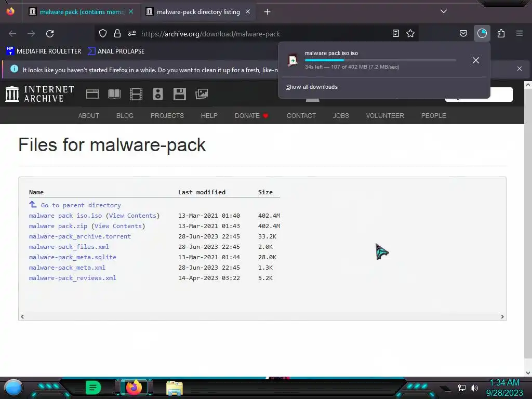Open malware-pack_archive.torrent link
Viewport: 532px width, 399px height.
click(x=79, y=236)
